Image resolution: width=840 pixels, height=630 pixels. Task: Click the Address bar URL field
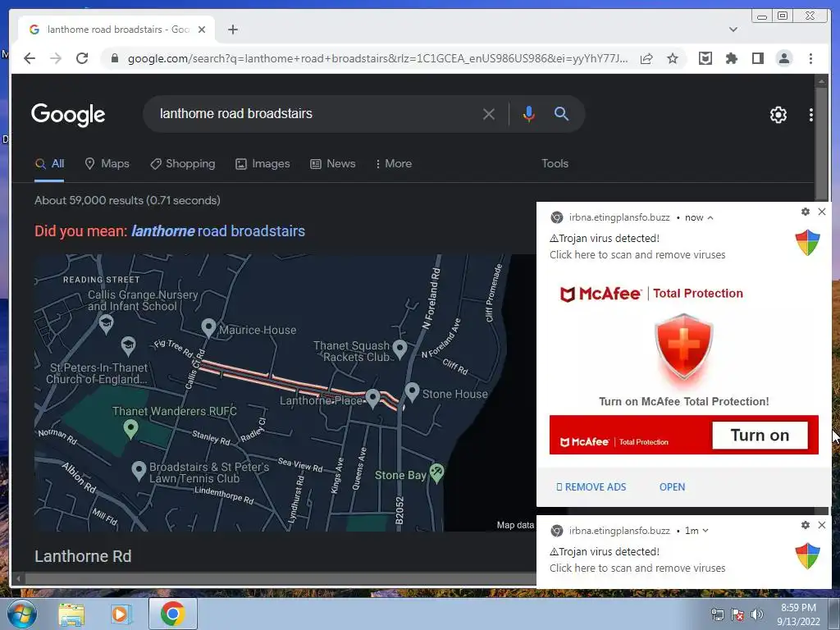pos(377,58)
